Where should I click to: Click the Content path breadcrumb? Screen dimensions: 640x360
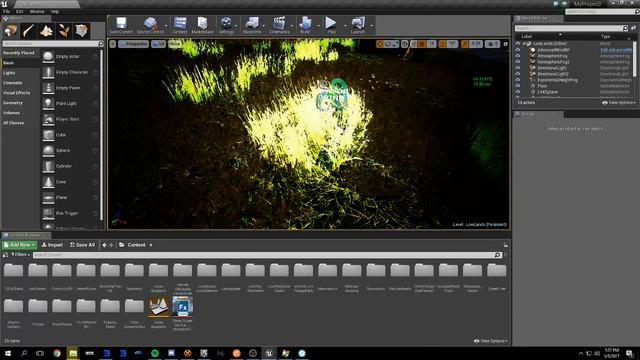click(x=136, y=245)
